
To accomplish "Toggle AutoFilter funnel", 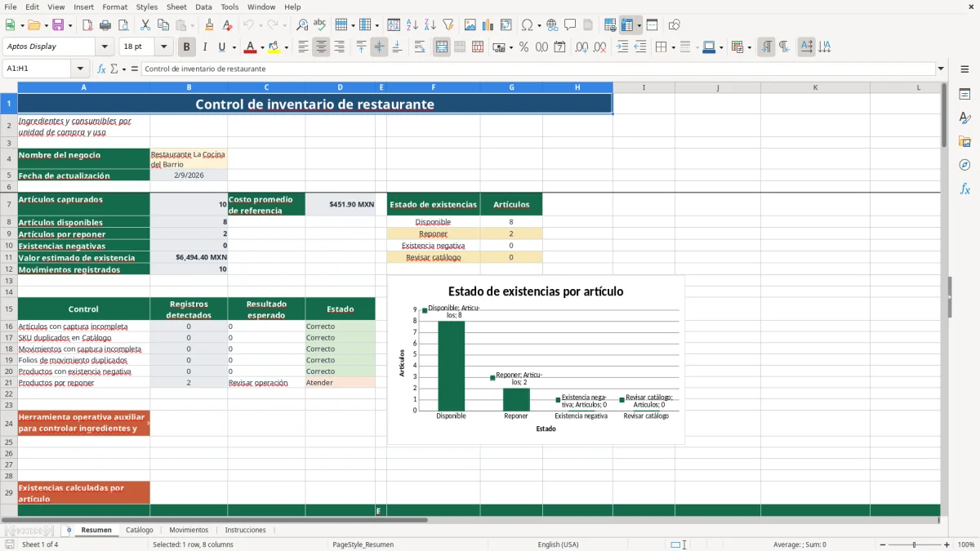I will (x=448, y=25).
